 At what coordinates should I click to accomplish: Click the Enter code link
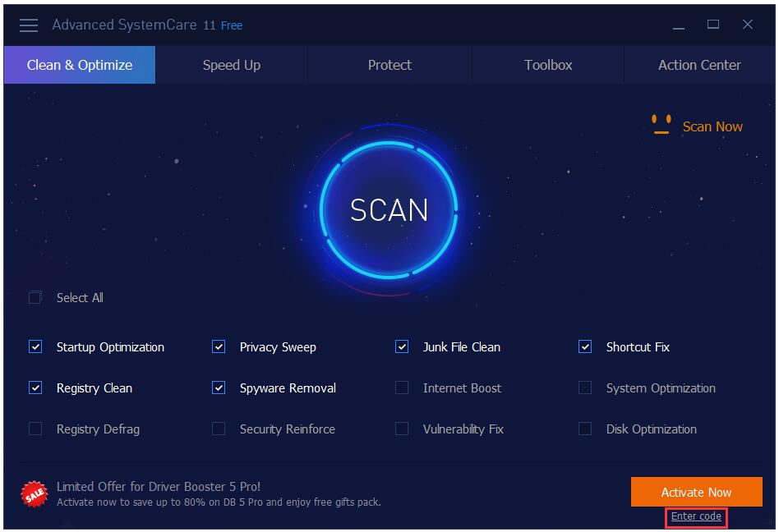click(x=696, y=516)
